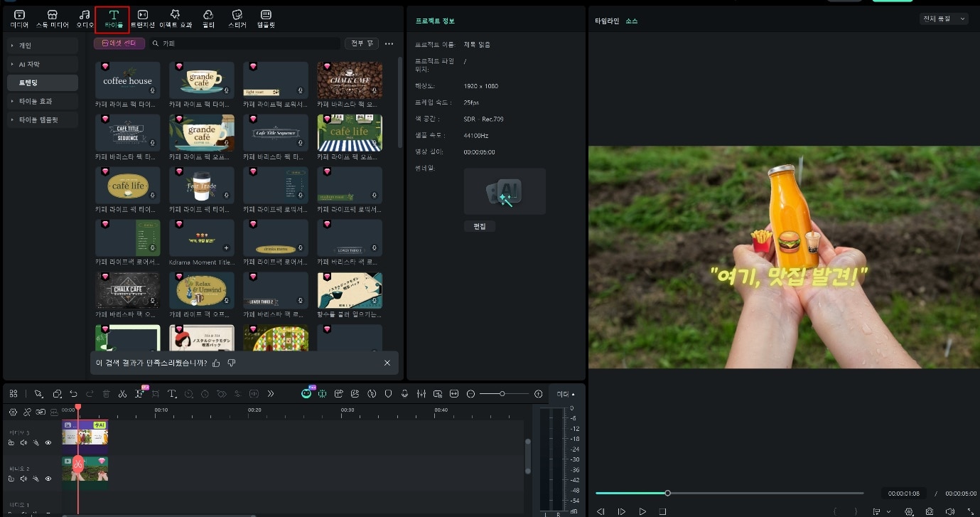Hide the top video track with eye icon
This screenshot has width=980, height=517.
pos(48,442)
